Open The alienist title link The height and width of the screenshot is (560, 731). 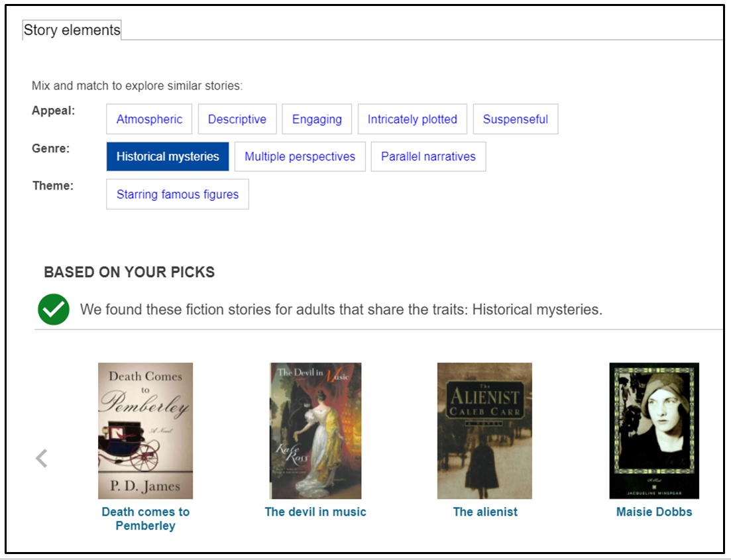coord(484,512)
